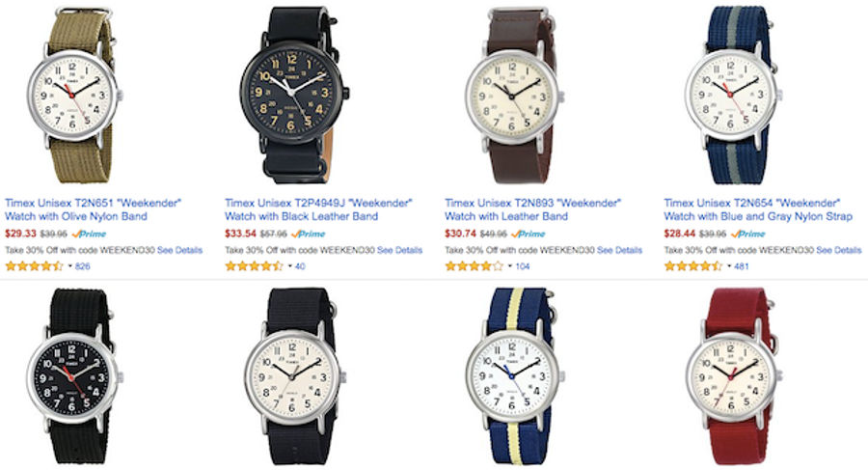Expand rating dropdown arrow beside 40 reviews
Screen dimensions: 868x470
coord(290,266)
